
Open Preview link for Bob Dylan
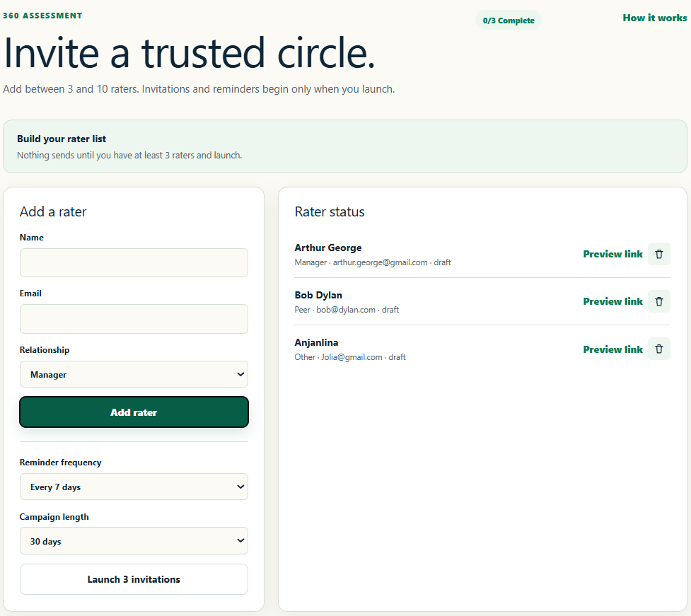[612, 301]
